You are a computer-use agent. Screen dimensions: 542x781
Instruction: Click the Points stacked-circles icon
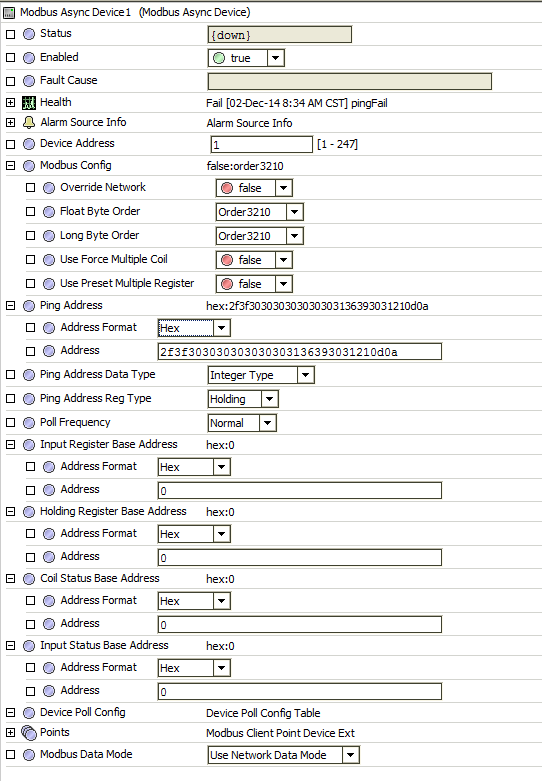[x=29, y=733]
